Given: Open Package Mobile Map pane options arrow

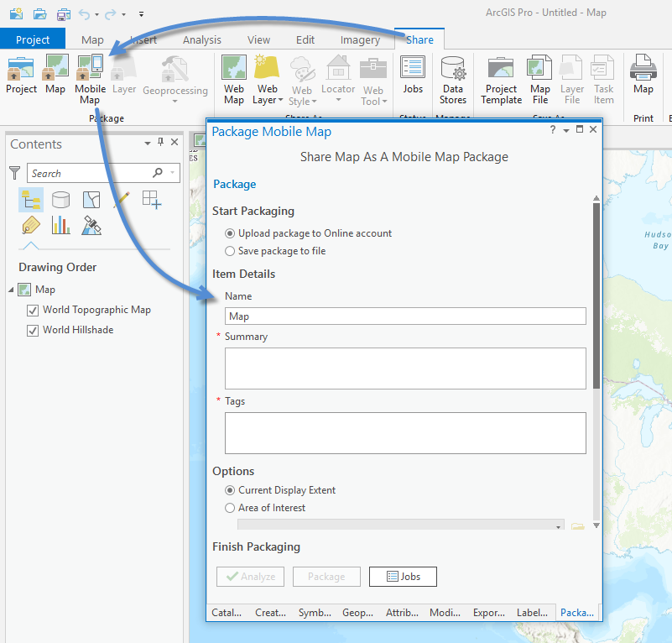Looking at the screenshot, I should (x=566, y=130).
